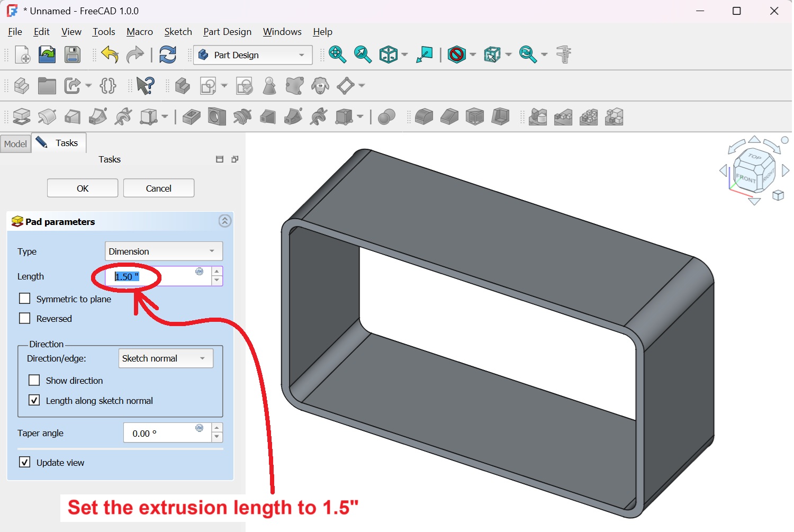Click the Fillet tool icon
Viewport: 794px width, 532px height.
pyautogui.click(x=424, y=116)
